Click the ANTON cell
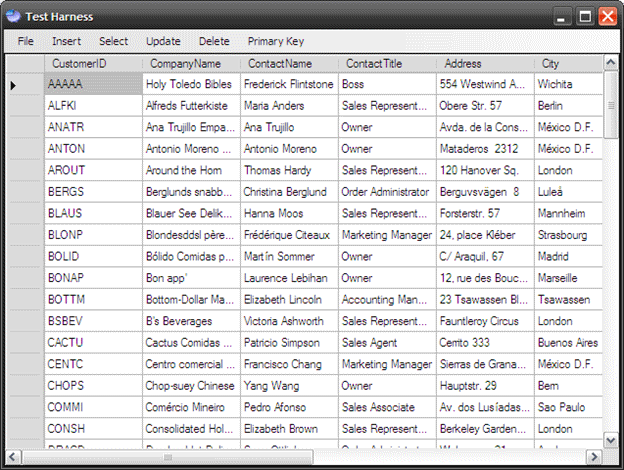The height and width of the screenshot is (470, 624). (93, 148)
